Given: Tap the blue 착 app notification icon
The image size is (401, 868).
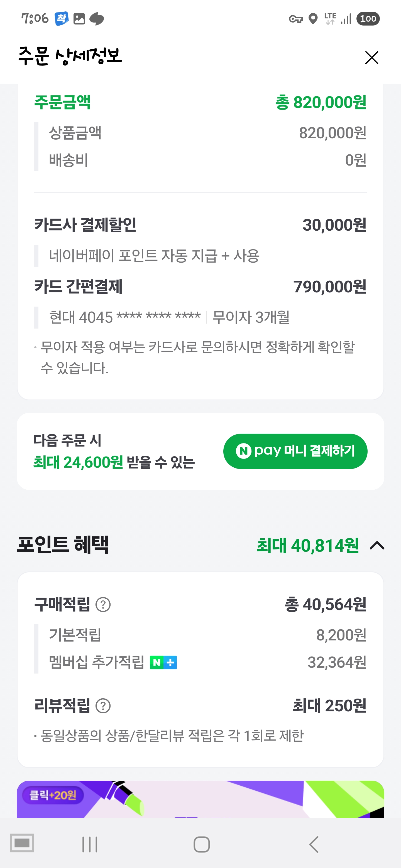Looking at the screenshot, I should click(x=61, y=19).
